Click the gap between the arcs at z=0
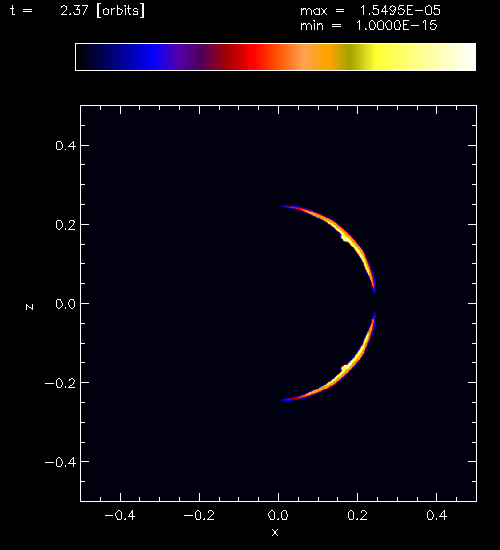The height and width of the screenshot is (550, 500). click(x=375, y=303)
